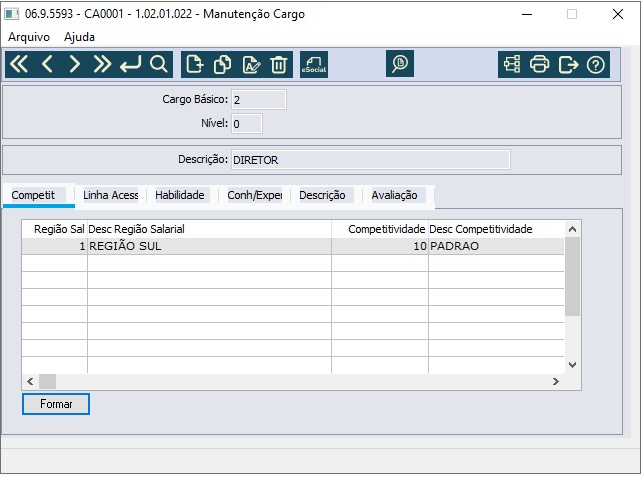Close the Manutenção Cargo window

(x=617, y=14)
